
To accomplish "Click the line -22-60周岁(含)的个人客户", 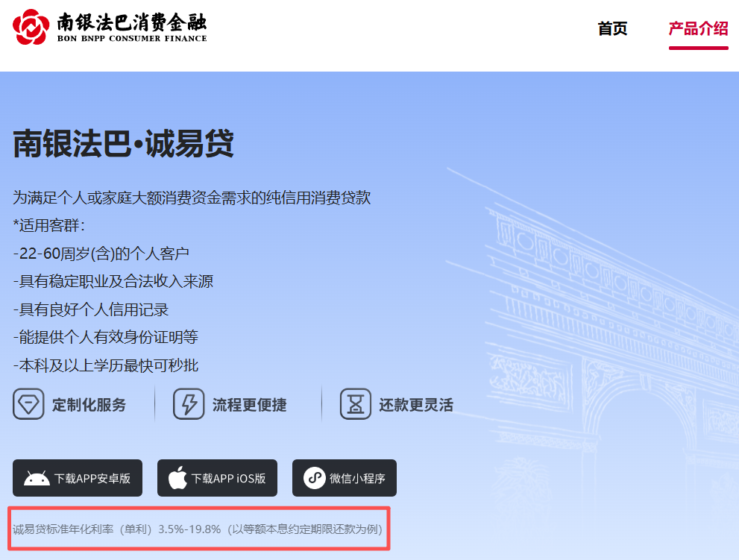I will [x=101, y=254].
